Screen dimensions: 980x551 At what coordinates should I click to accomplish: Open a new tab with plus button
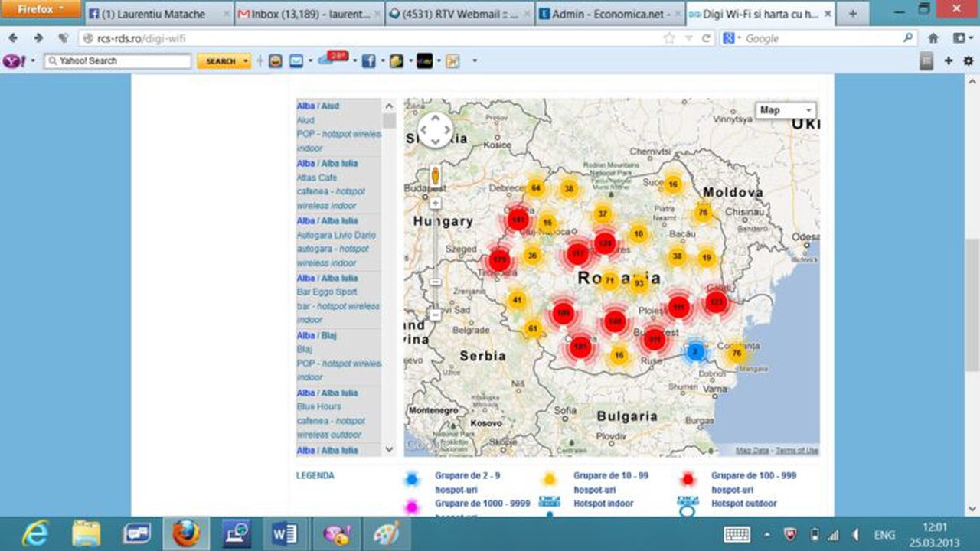[853, 14]
